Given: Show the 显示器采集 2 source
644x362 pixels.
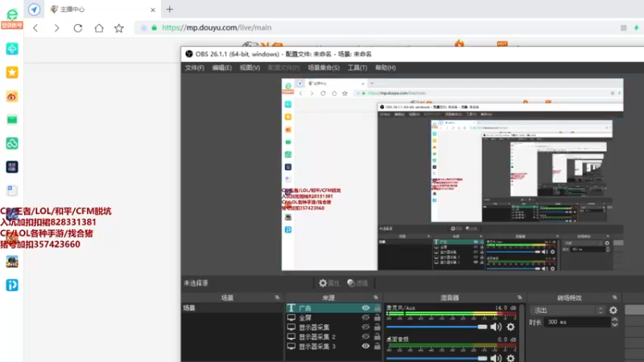Looking at the screenshot, I should pyautogui.click(x=365, y=336).
